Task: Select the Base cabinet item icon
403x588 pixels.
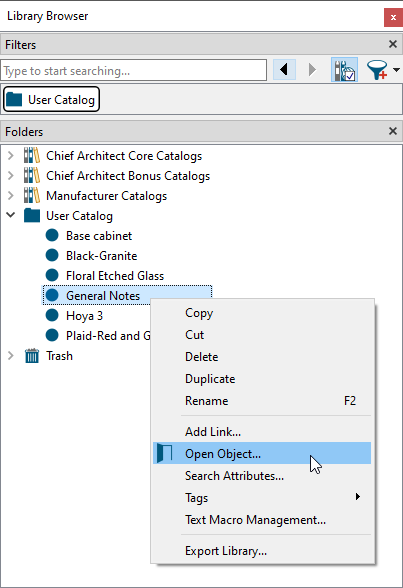Action: [x=52, y=236]
